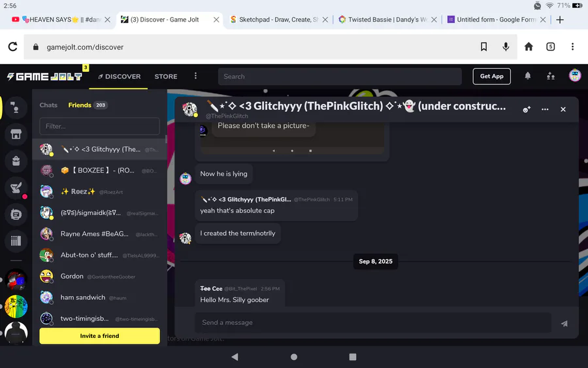Open the chat sidebar icon at top of left rail
This screenshot has height=368, width=588.
(x=16, y=108)
